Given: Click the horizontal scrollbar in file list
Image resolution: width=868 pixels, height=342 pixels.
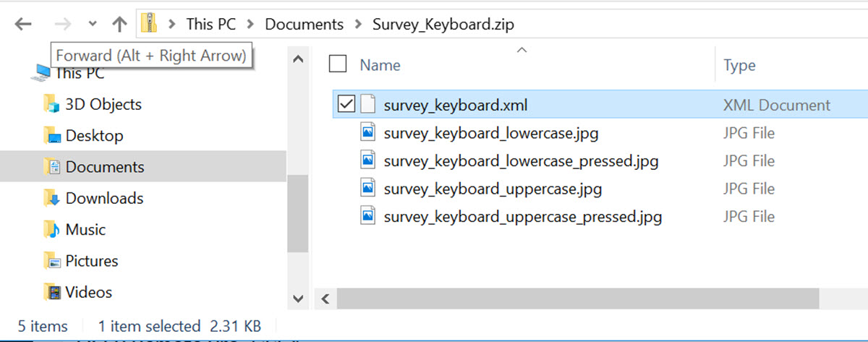Looking at the screenshot, I should pos(577,298).
